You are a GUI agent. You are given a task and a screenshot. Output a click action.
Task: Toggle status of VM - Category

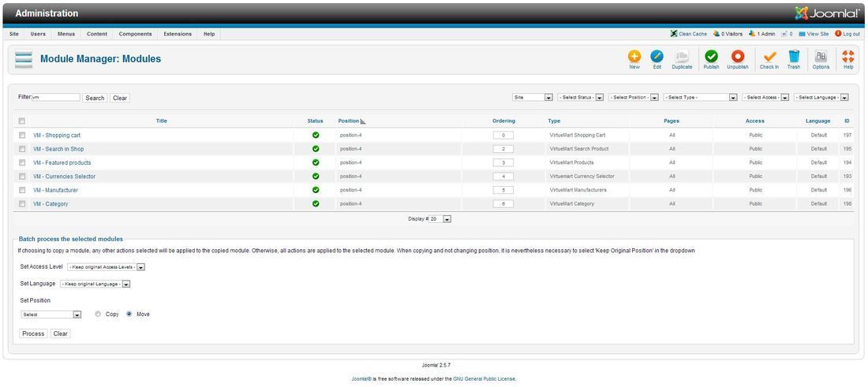coord(316,203)
